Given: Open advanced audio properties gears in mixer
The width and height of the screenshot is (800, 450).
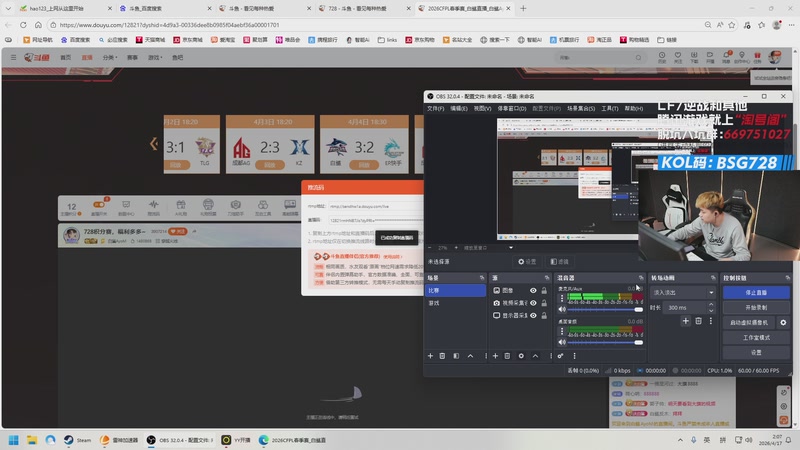Looking at the screenshot, I should coord(560,356).
